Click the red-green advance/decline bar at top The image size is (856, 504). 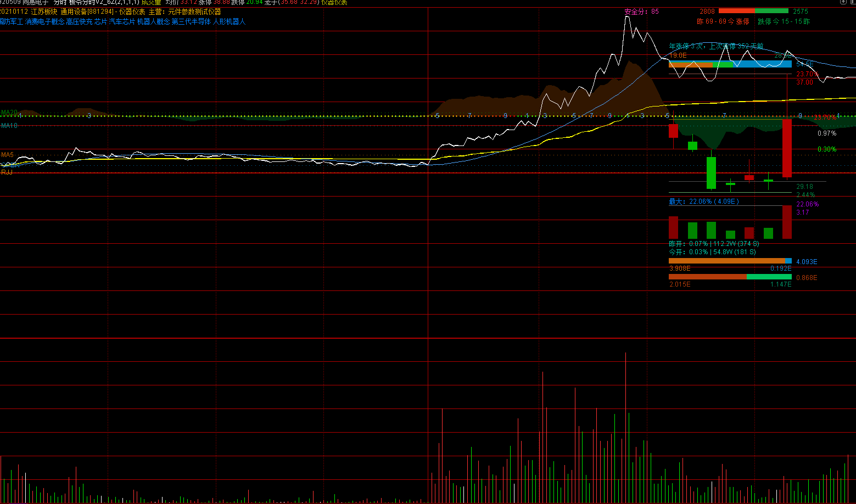click(x=753, y=11)
